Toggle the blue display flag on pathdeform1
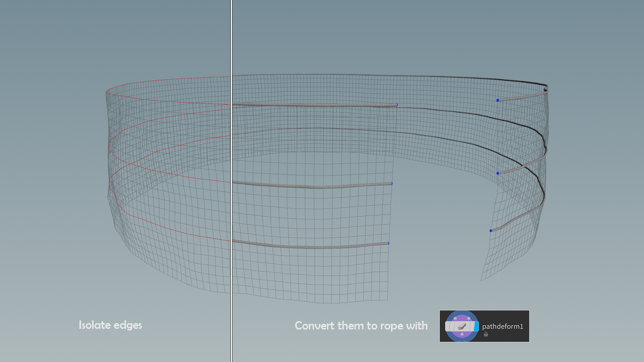Image resolution: width=644 pixels, height=362 pixels. pos(476,326)
